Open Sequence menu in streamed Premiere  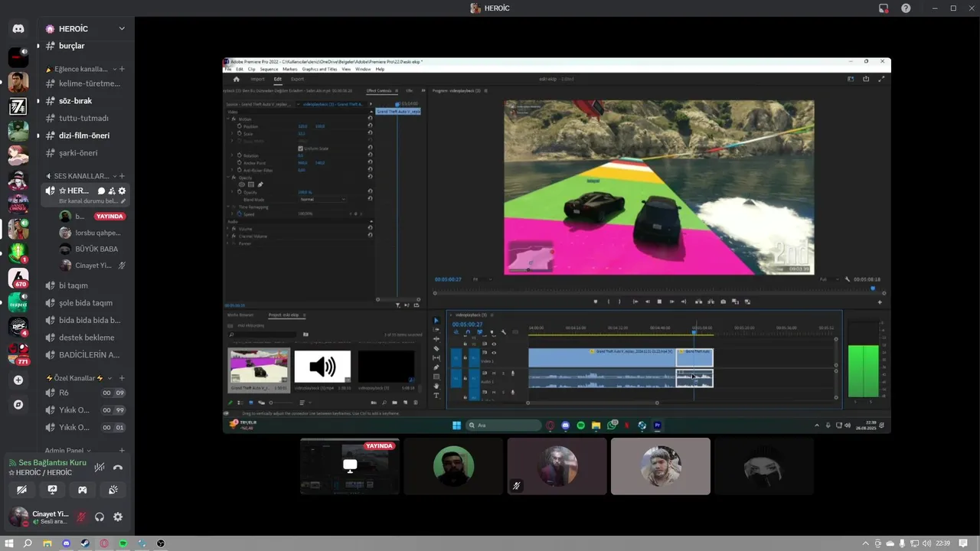pyautogui.click(x=269, y=69)
